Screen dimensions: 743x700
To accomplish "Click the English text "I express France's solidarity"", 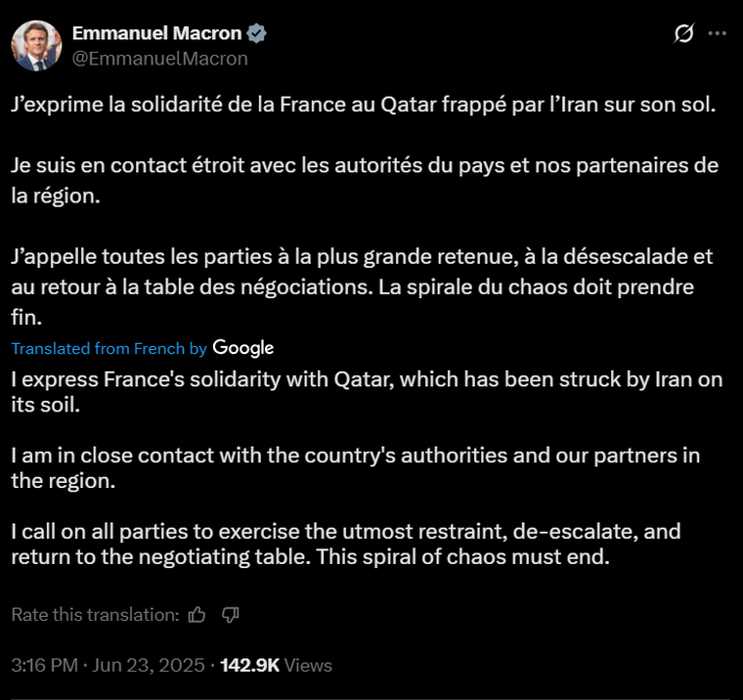I will tap(367, 391).
